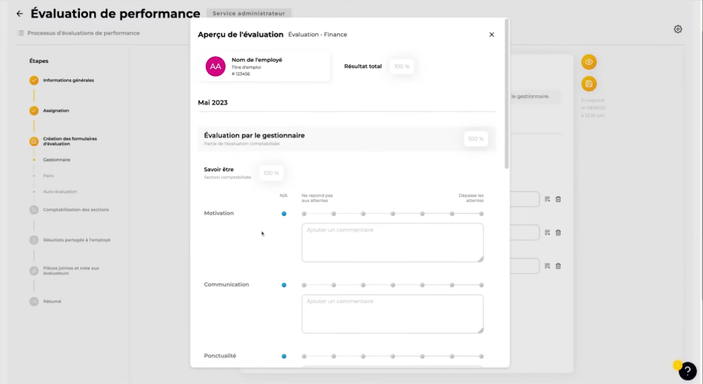Select first rating point for Motivation
The width and height of the screenshot is (703, 384).
pyautogui.click(x=304, y=214)
